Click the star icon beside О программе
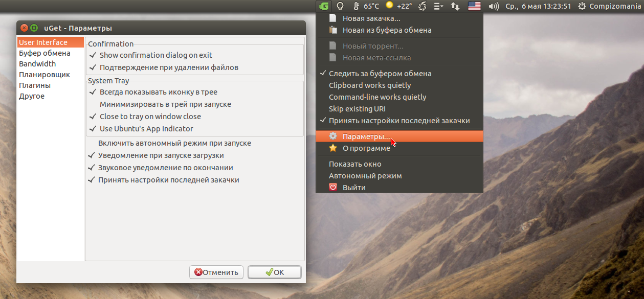This screenshot has width=644, height=299. point(333,148)
